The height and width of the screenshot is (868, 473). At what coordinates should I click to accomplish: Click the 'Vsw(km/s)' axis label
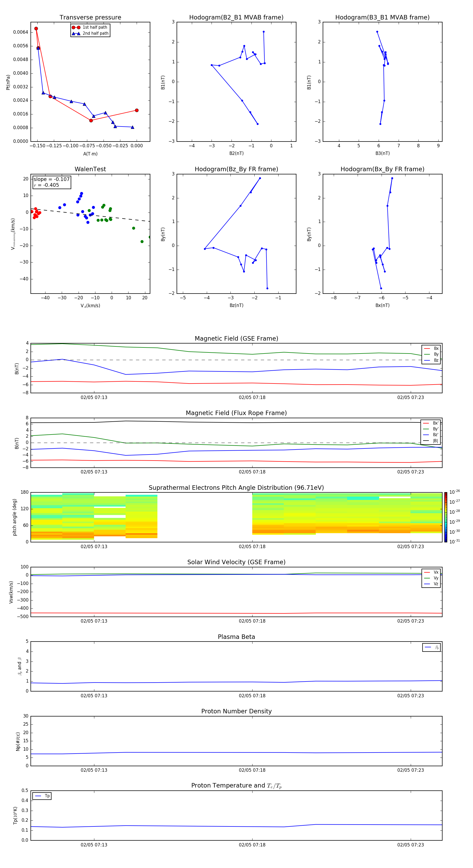click(x=11, y=592)
